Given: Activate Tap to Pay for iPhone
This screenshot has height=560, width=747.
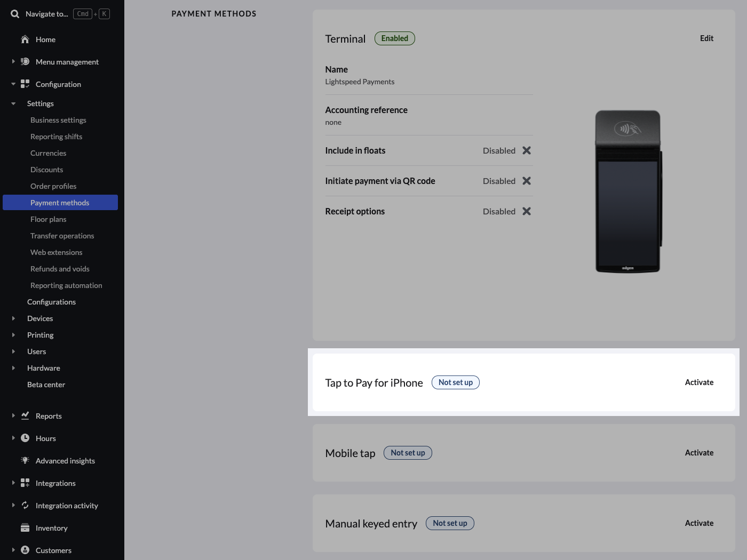Looking at the screenshot, I should tap(699, 382).
